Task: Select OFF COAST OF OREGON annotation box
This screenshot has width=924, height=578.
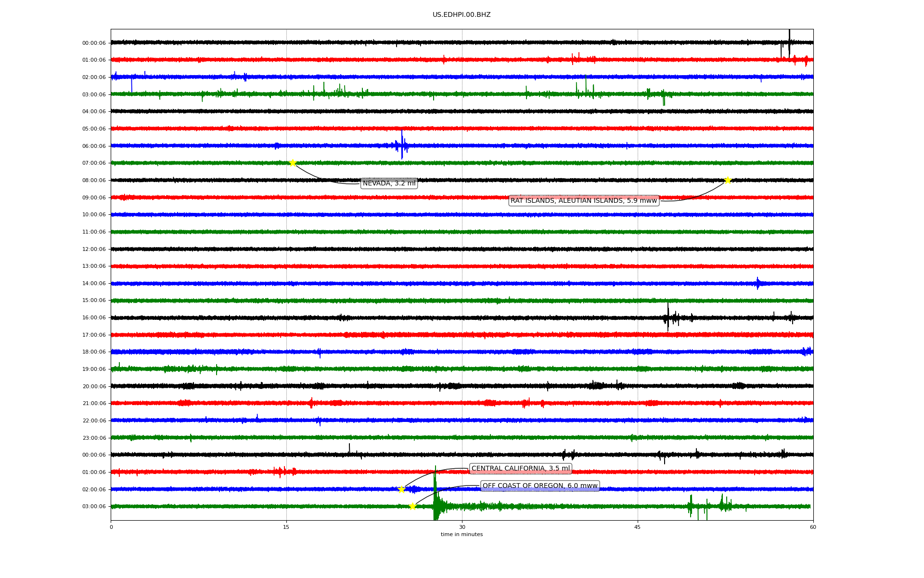Action: point(539,486)
